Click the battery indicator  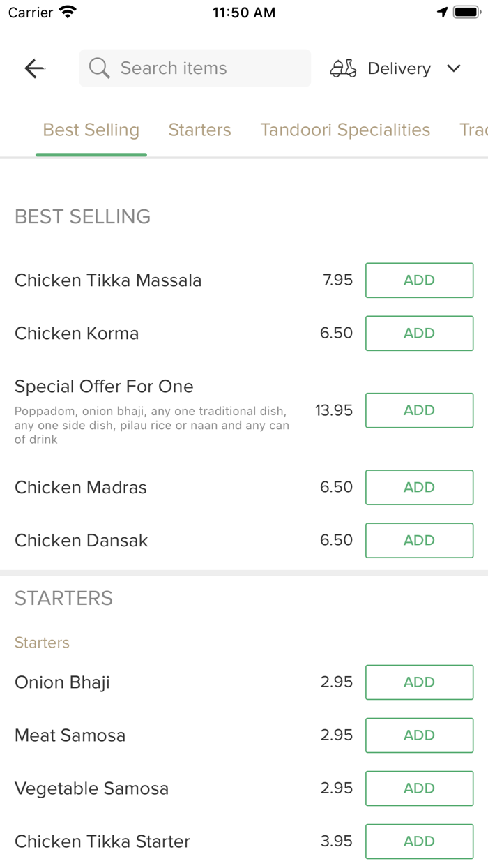tap(466, 11)
